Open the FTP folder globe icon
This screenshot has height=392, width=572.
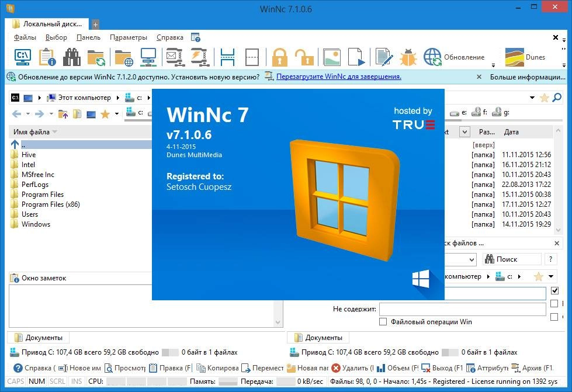(x=124, y=58)
